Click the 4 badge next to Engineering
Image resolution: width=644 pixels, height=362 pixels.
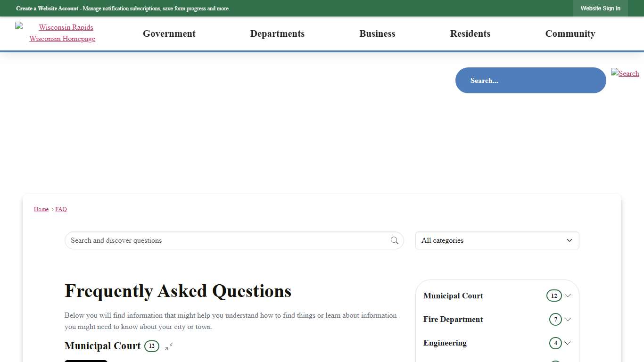pyautogui.click(x=556, y=343)
